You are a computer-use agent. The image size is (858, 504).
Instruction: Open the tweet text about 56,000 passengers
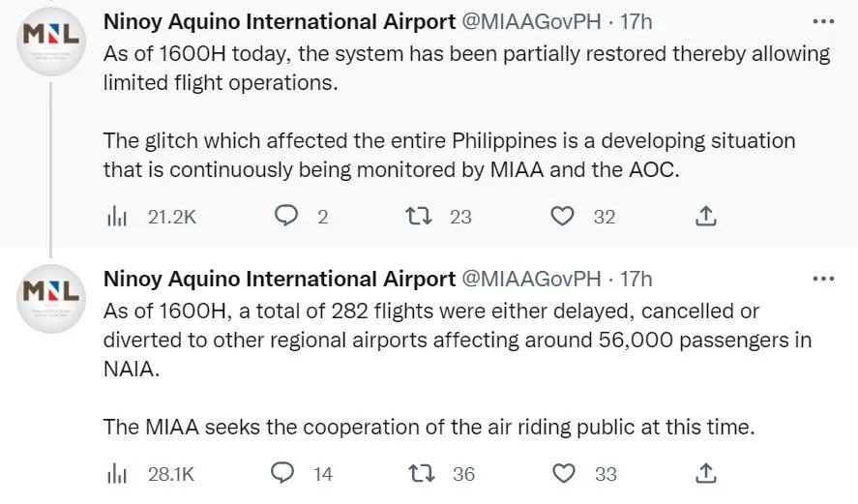point(457,341)
